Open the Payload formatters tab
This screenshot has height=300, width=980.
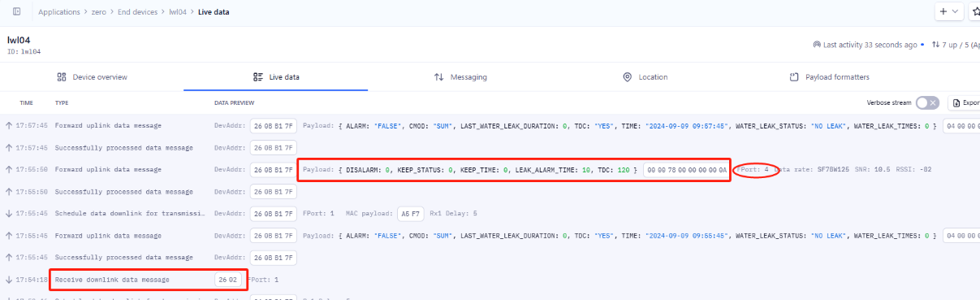coord(828,77)
